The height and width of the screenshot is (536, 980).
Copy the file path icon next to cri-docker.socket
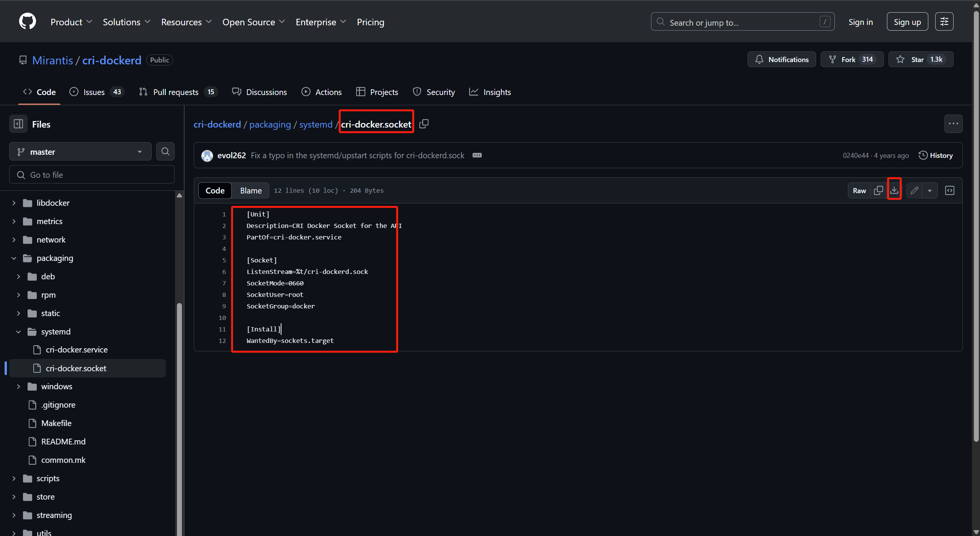pos(424,124)
